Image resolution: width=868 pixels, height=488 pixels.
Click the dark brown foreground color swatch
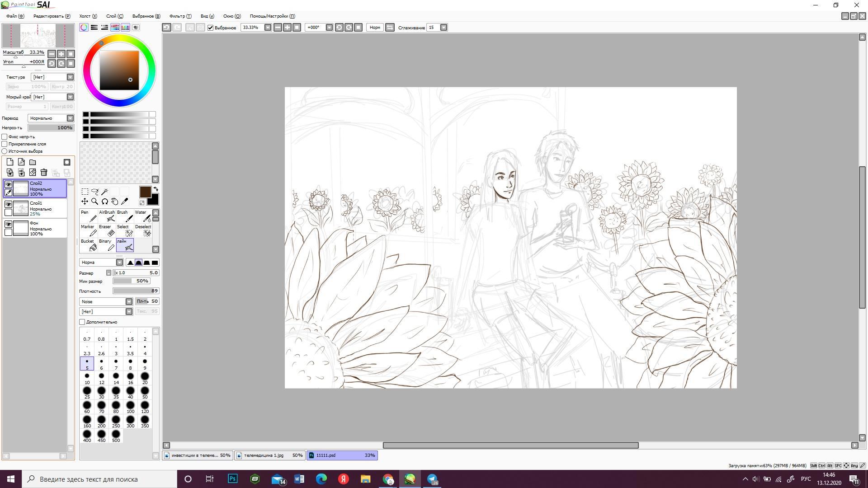tap(145, 192)
